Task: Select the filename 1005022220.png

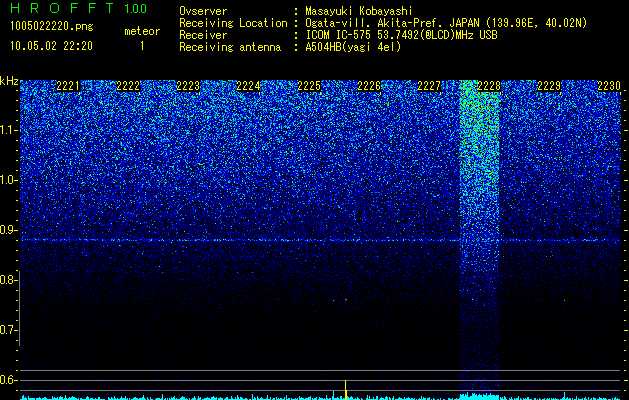Action: 52,26
